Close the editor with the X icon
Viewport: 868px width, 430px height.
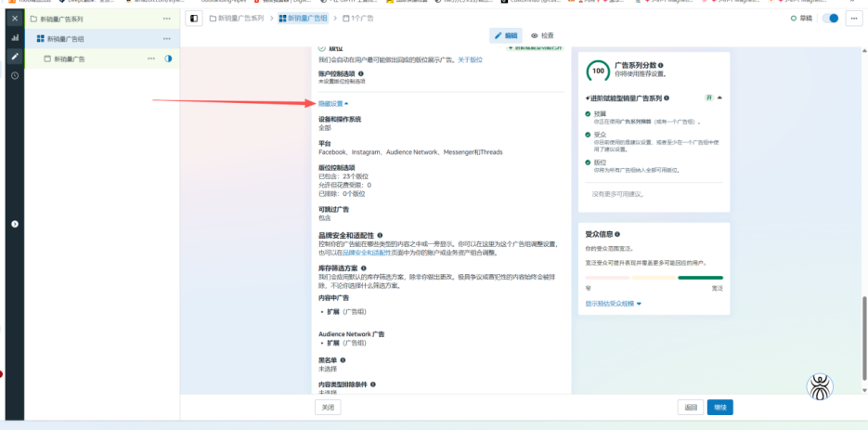point(15,19)
